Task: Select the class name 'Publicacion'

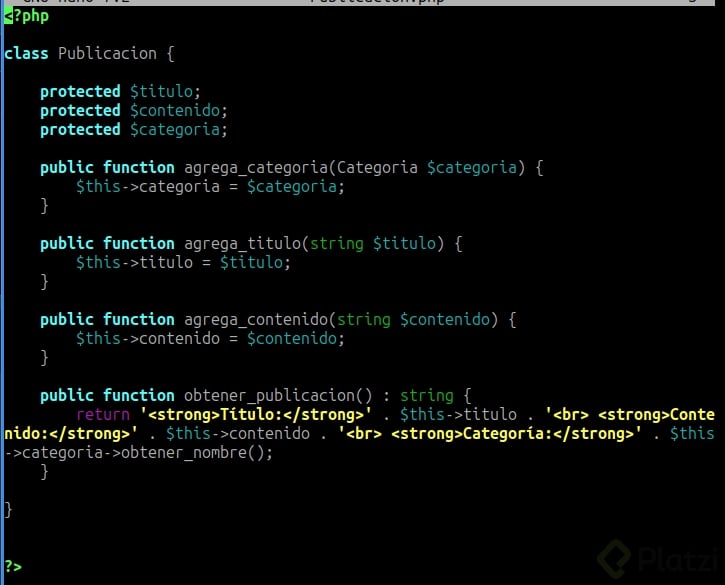Action: tap(107, 53)
